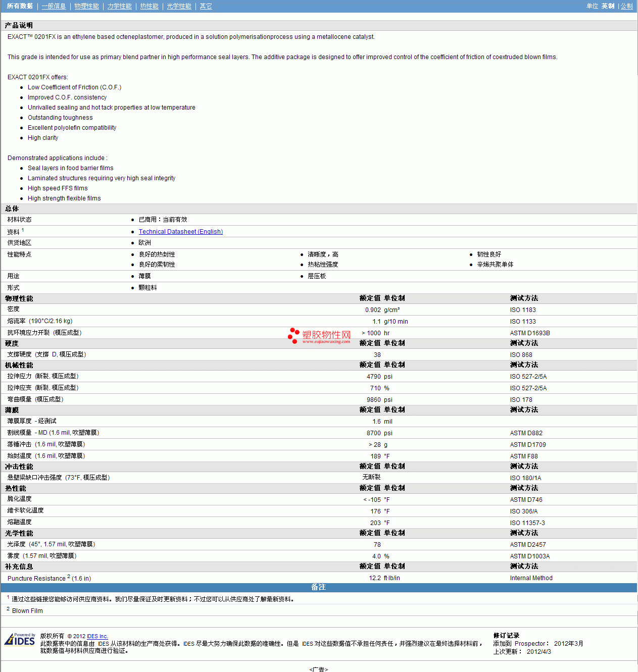The image size is (638, 672).
Task: Jump to the 光学性能 tab
Action: click(179, 6)
